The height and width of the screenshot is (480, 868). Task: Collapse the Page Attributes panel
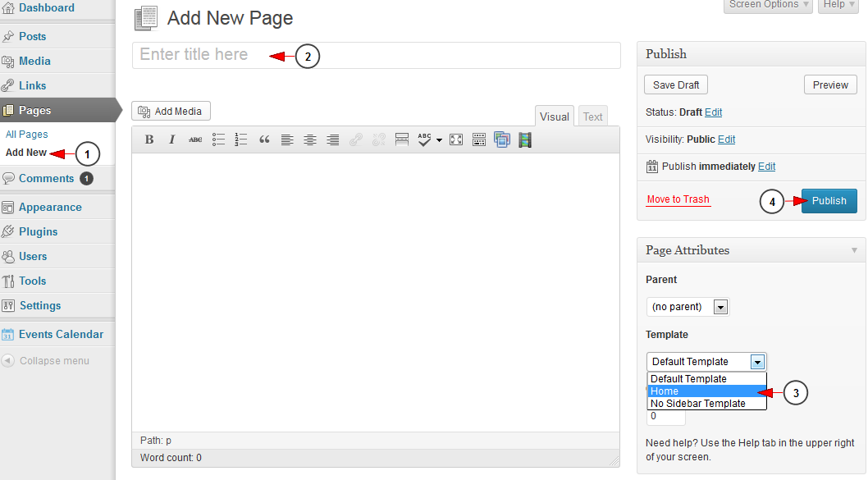854,250
